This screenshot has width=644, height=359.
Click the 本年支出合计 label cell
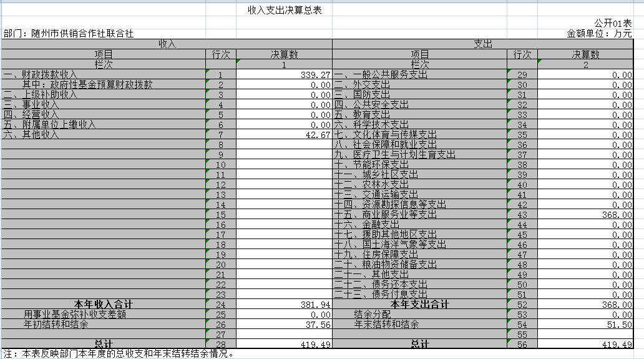pos(420,305)
